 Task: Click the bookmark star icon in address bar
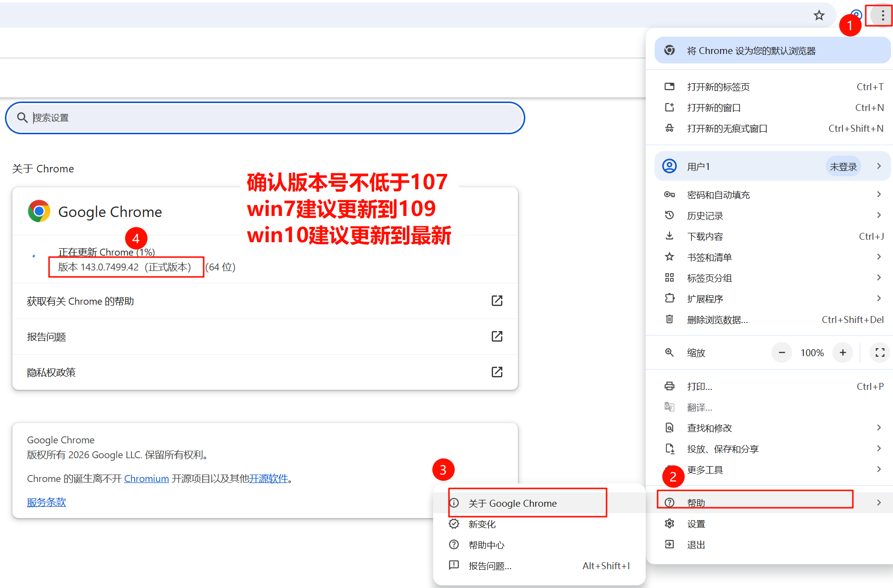[819, 15]
